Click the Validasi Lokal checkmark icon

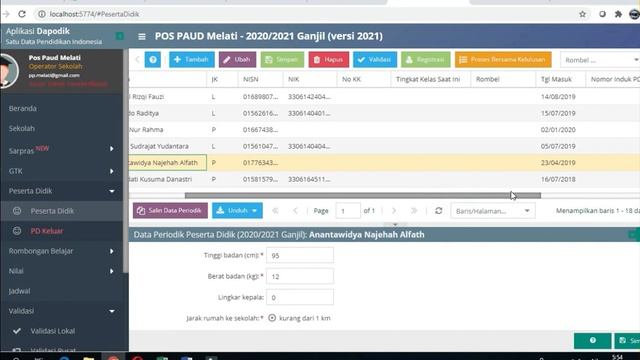pyautogui.click(x=17, y=331)
